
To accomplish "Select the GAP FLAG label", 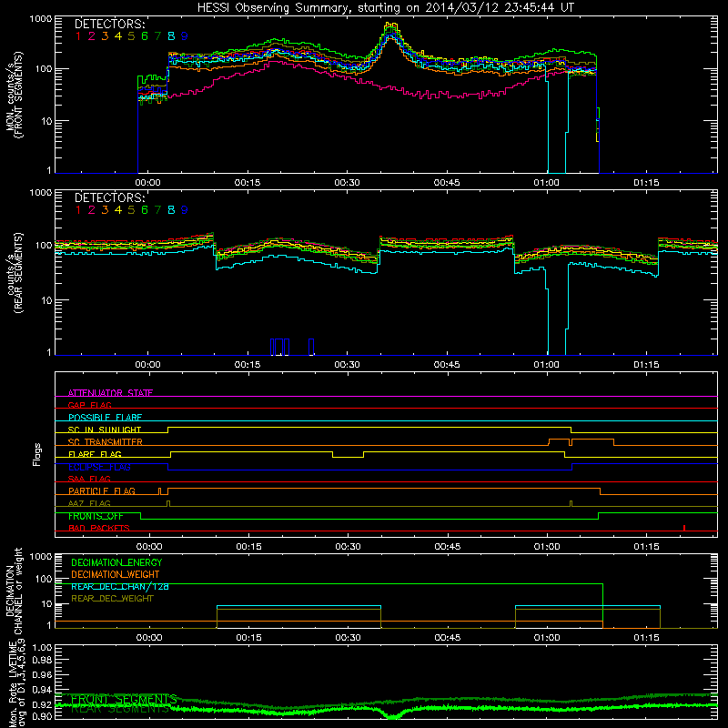I will coord(89,405).
